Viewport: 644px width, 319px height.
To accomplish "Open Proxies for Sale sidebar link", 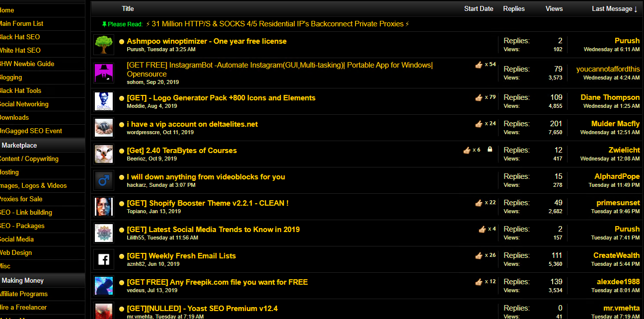I will [21, 199].
